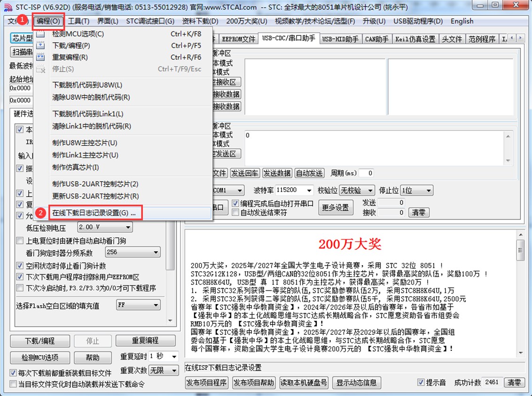Switch to USB-HID助手 tab
This screenshot has height=396, width=532.
point(340,39)
